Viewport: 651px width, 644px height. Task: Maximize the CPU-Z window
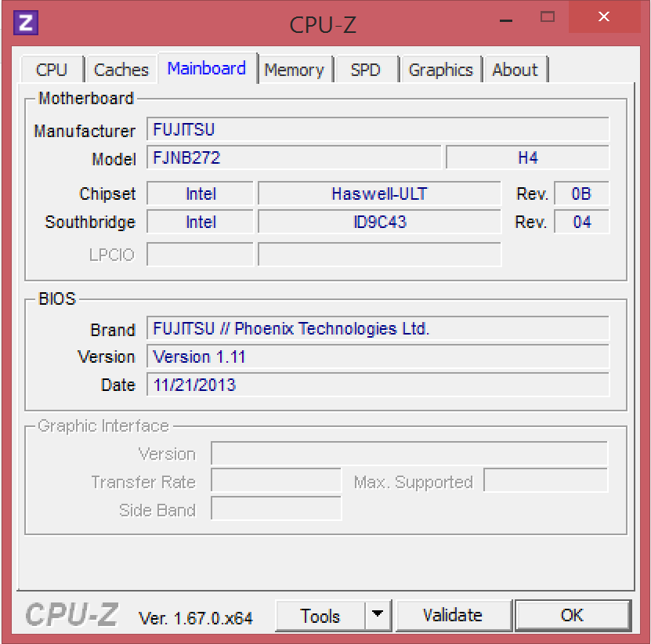click(548, 17)
